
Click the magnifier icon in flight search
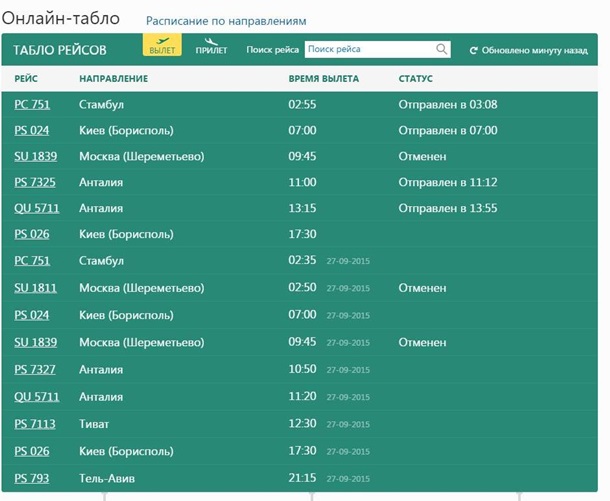442,49
